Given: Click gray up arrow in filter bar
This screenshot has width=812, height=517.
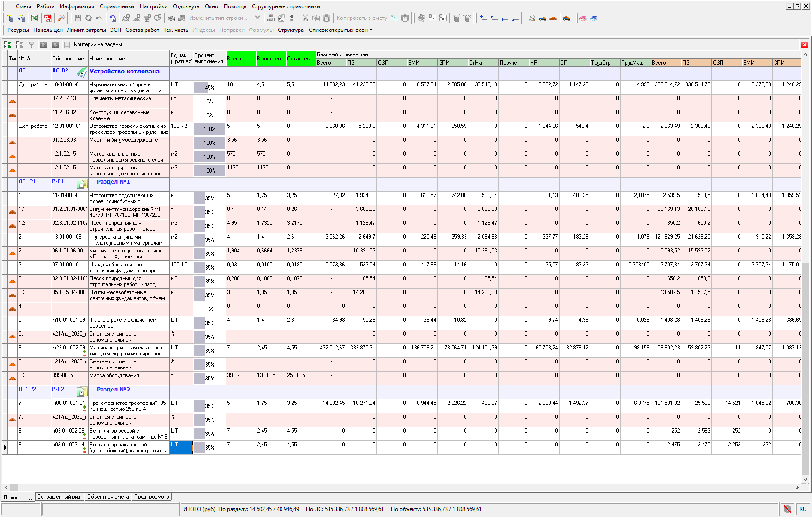Looking at the screenshot, I should (x=43, y=45).
